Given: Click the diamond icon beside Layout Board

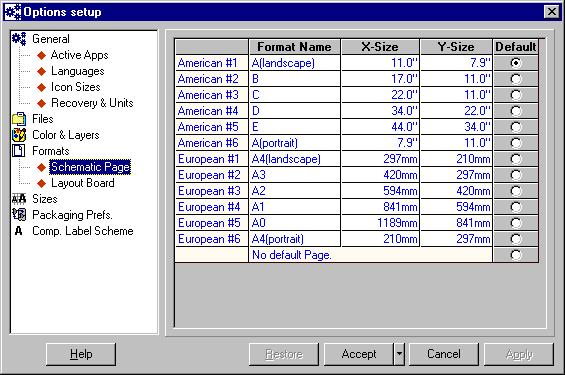Looking at the screenshot, I should click(x=42, y=183).
